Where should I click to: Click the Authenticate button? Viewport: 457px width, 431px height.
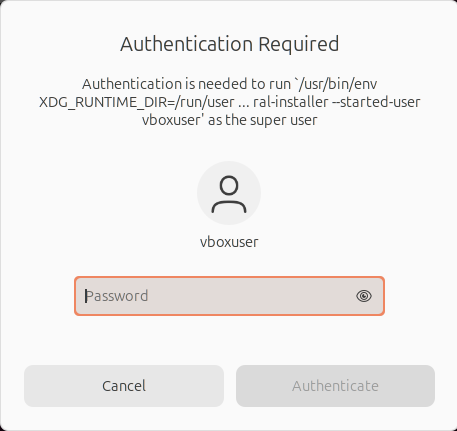335,386
